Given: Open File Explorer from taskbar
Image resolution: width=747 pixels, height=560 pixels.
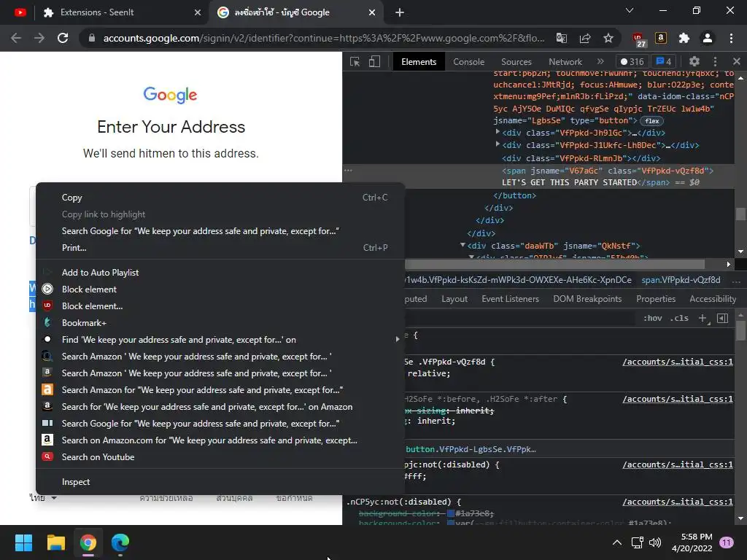Looking at the screenshot, I should coord(55,542).
